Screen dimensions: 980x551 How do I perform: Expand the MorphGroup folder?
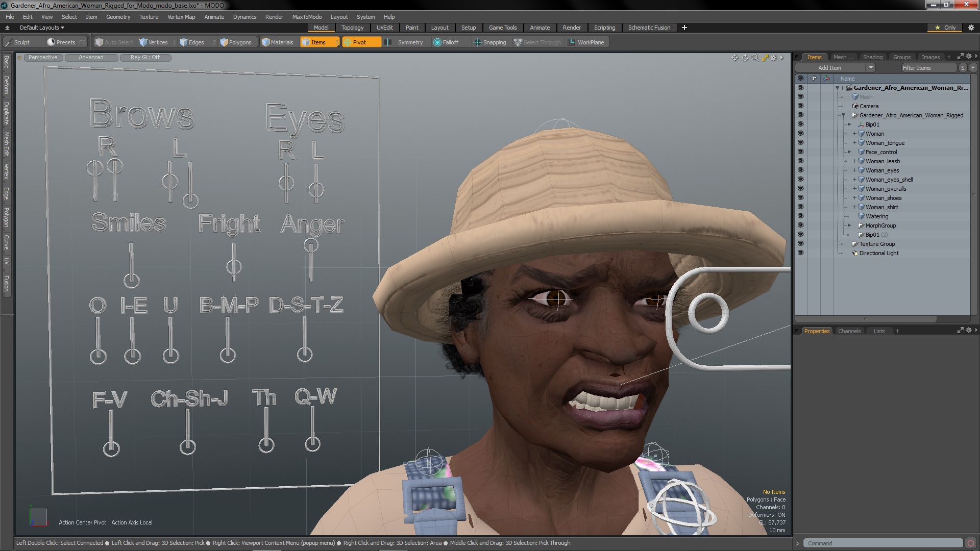coord(849,226)
